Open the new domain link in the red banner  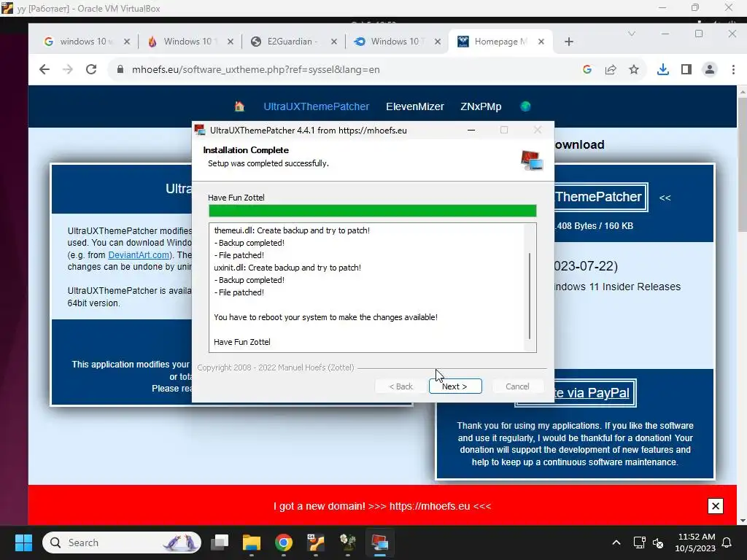coord(429,506)
